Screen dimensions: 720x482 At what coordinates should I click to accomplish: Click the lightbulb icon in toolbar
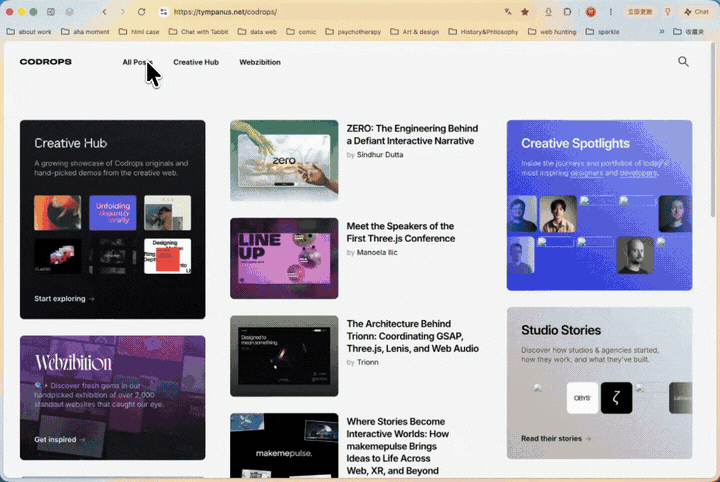[668, 12]
